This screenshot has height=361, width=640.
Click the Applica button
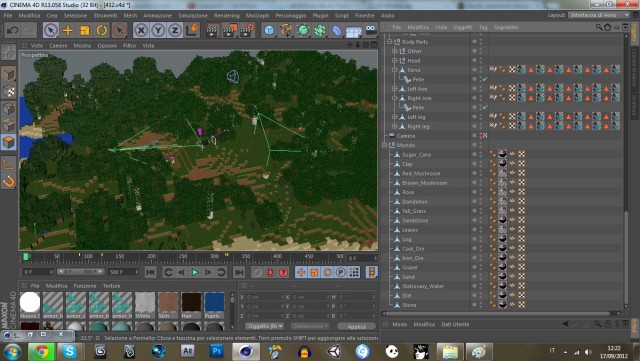click(356, 326)
